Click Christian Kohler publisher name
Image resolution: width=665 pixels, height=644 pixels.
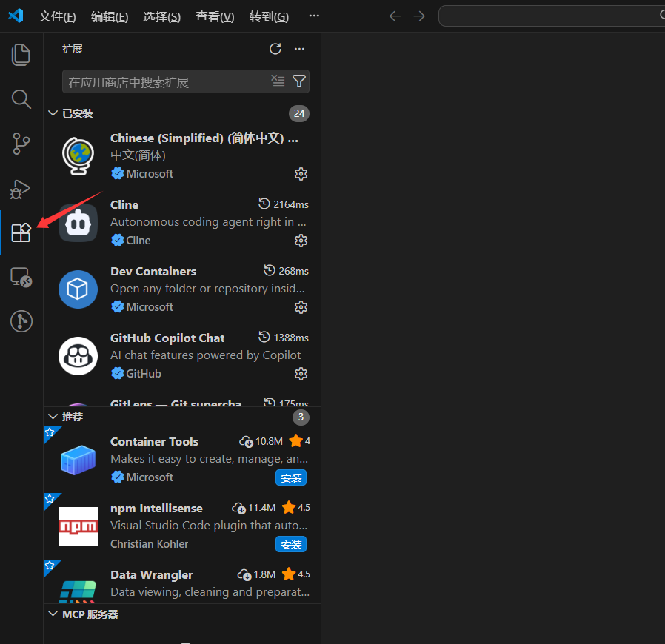(150, 544)
